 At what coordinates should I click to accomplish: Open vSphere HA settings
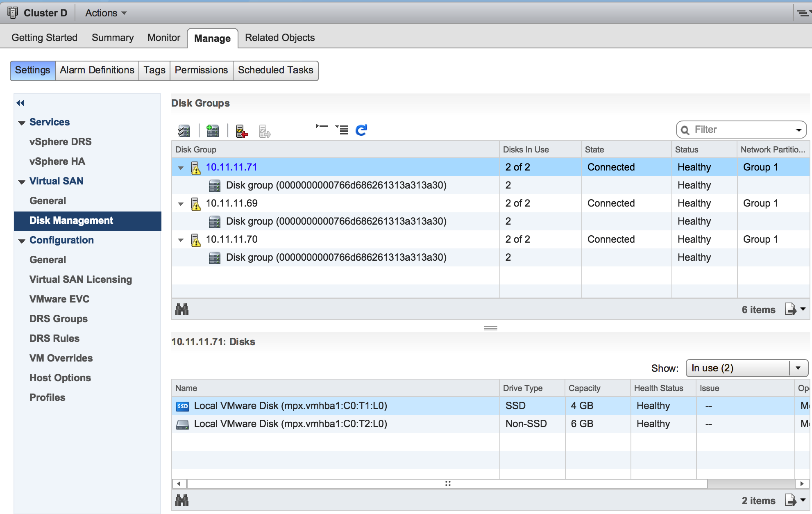(57, 161)
